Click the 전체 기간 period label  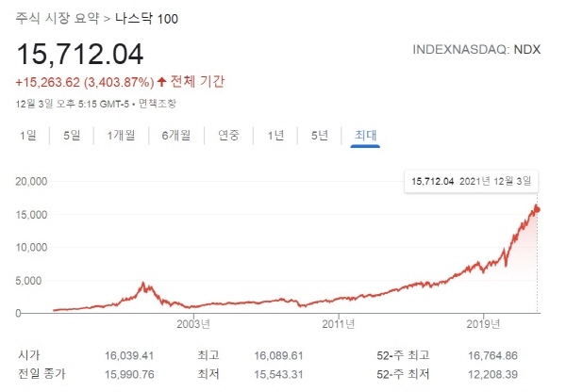pos(197,81)
